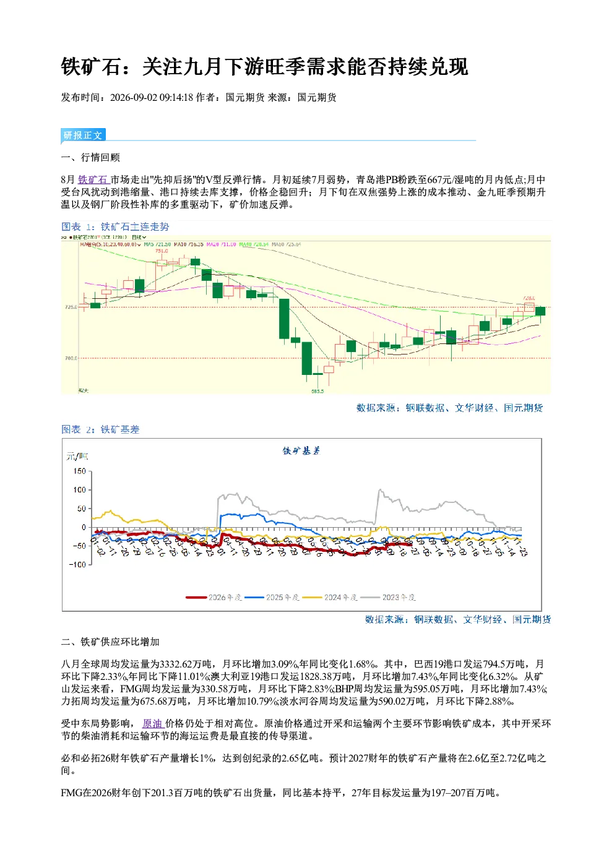Click the data source line below chart 2
Viewport: 614px width, 868px height.
(458, 619)
